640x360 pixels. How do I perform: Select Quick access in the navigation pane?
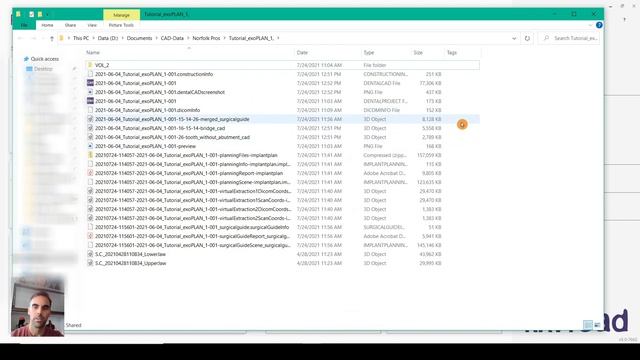coord(44,59)
